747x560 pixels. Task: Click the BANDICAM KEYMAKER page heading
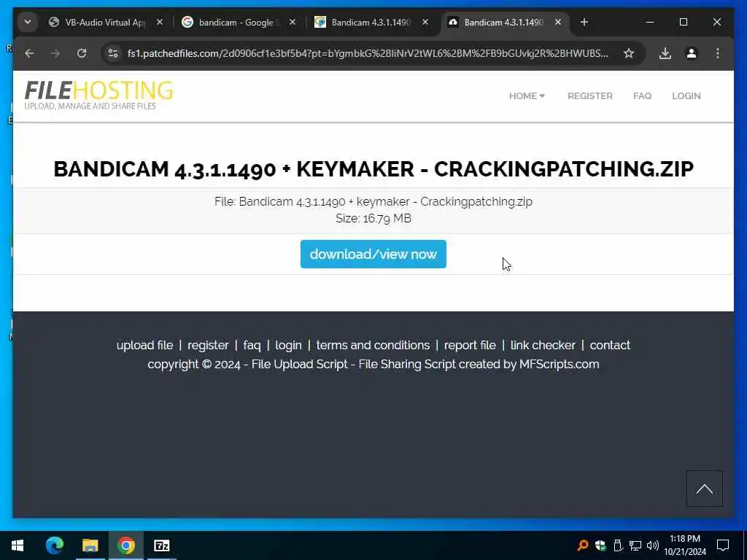[x=373, y=169]
